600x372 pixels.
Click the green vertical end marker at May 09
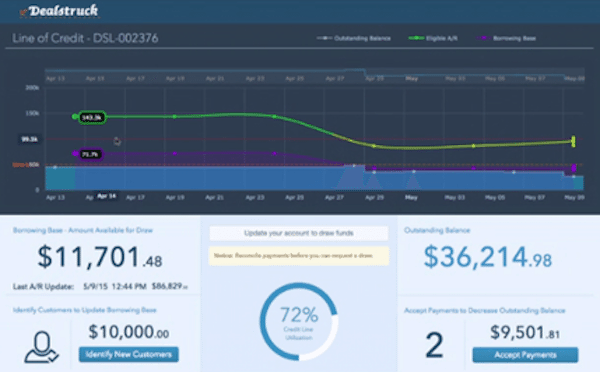573,141
